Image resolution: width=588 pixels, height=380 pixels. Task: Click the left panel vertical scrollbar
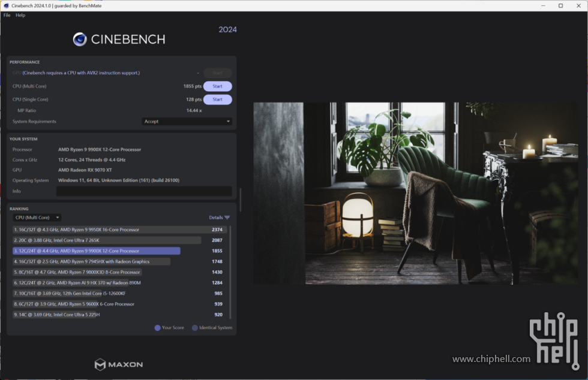point(241,200)
